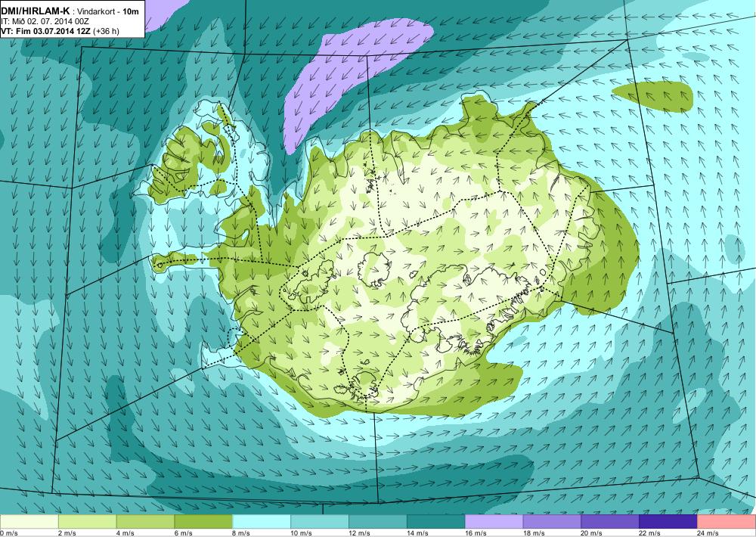Click the '8 m/s' legend label

242,533
